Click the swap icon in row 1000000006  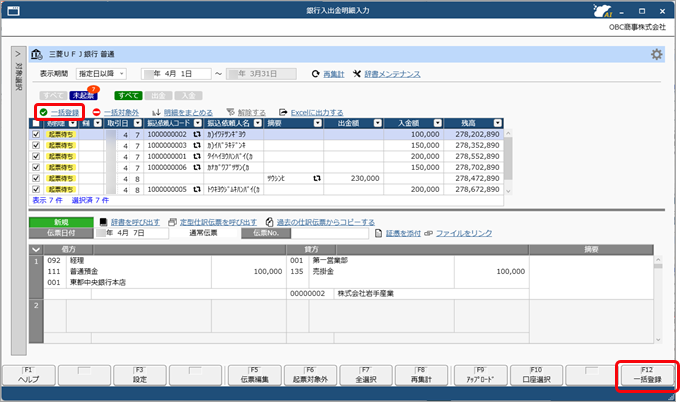(197, 167)
